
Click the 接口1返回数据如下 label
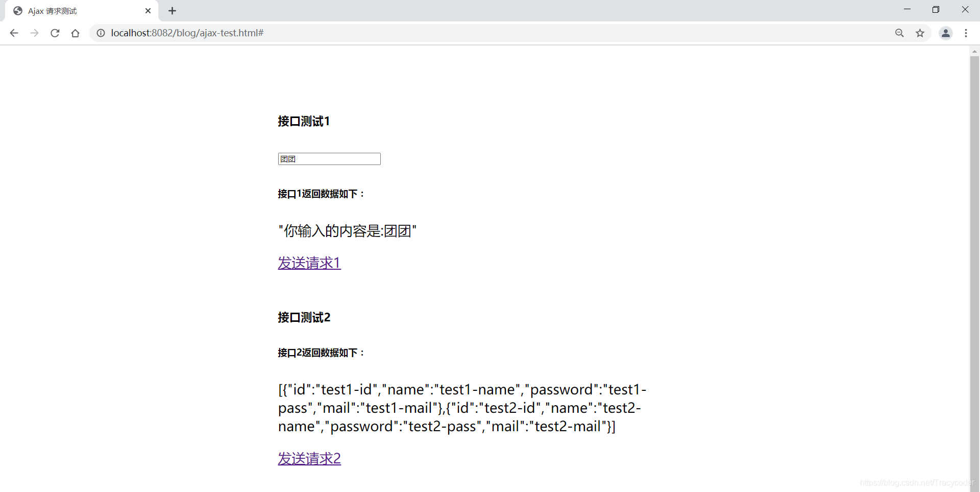point(321,194)
